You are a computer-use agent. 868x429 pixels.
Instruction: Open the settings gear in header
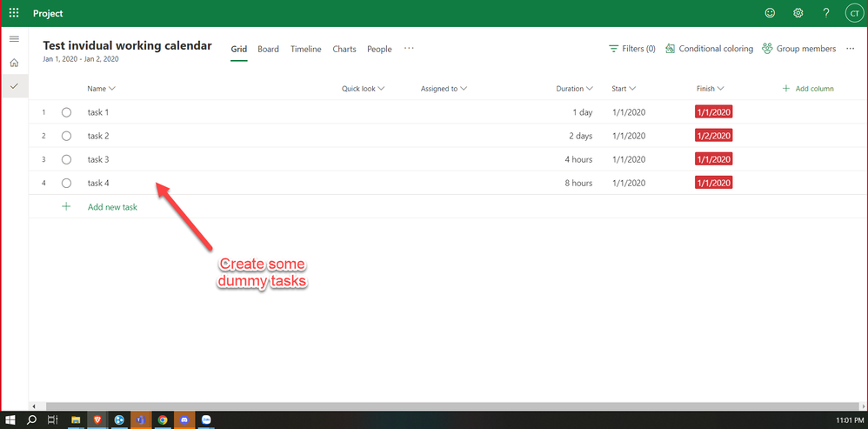[x=798, y=13]
